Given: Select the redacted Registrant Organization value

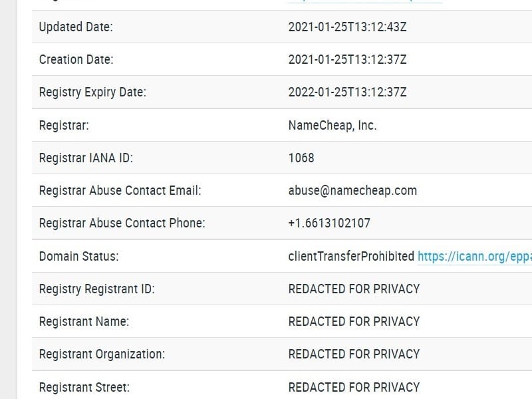Looking at the screenshot, I should click(x=354, y=354).
